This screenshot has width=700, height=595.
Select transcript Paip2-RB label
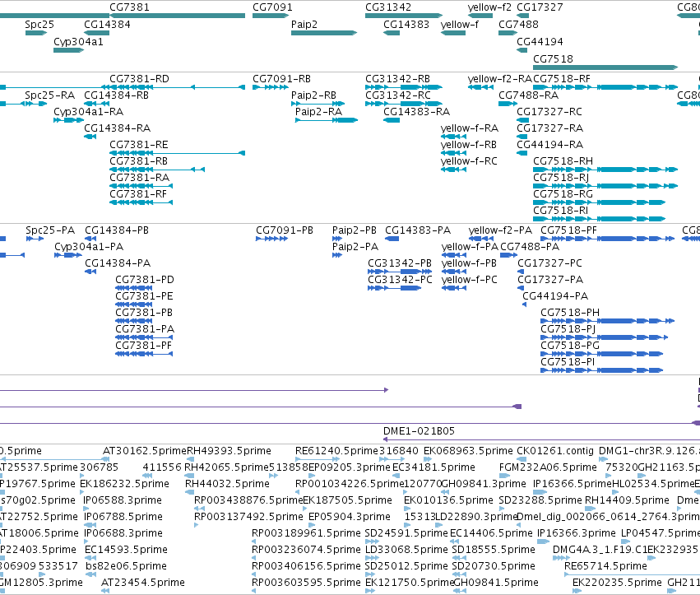pyautogui.click(x=313, y=95)
